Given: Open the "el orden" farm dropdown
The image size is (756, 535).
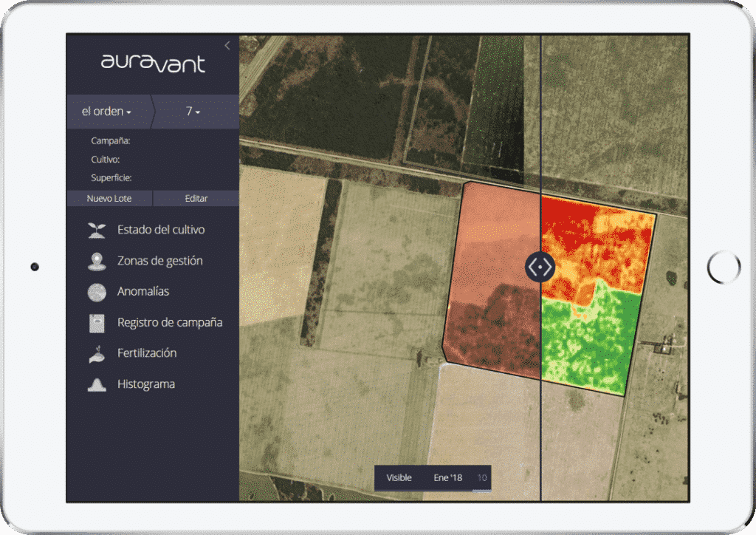Looking at the screenshot, I should pos(107,112).
